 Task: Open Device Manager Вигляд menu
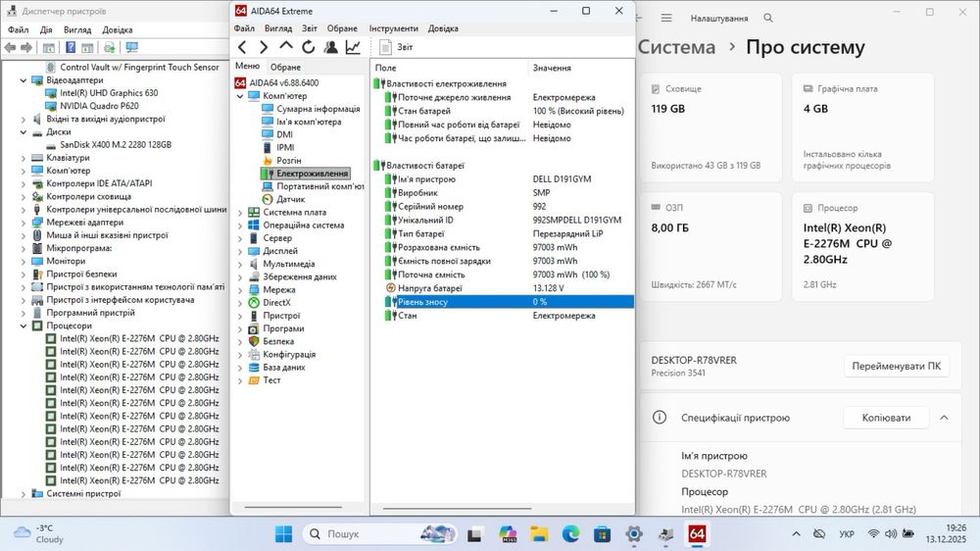click(76, 29)
